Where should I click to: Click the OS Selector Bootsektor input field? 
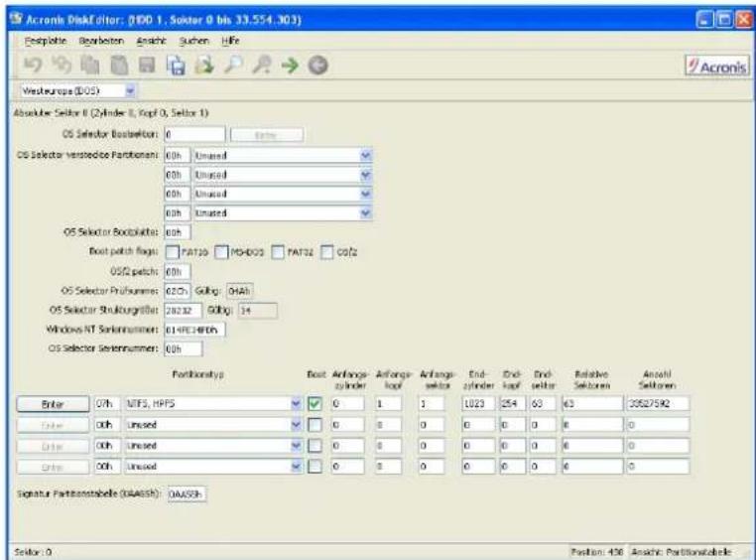194,135
